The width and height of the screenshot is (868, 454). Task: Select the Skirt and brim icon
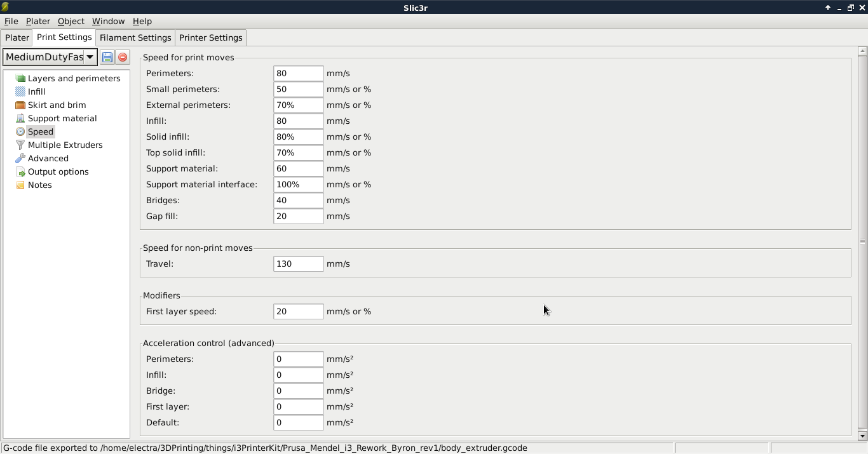(20, 105)
